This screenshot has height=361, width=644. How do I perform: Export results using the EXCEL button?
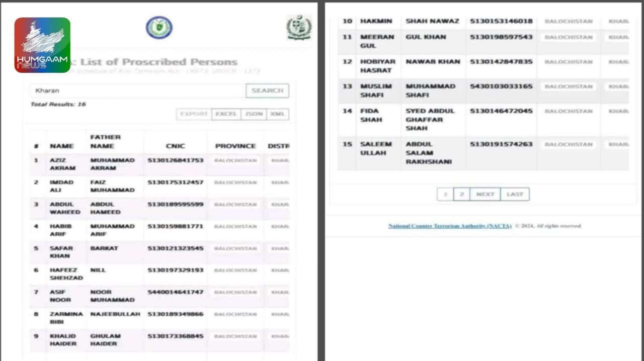[226, 114]
